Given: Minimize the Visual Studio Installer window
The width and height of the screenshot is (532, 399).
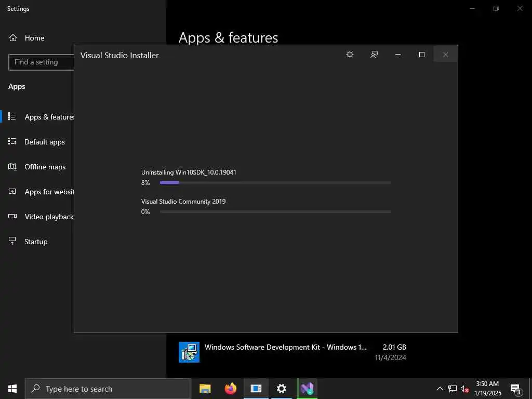Looking at the screenshot, I should pyautogui.click(x=398, y=55).
